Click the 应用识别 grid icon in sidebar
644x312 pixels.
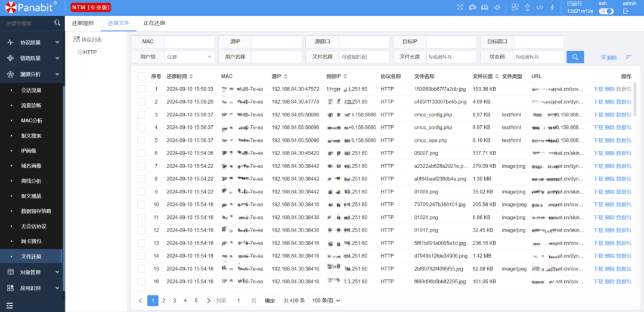tap(11, 288)
